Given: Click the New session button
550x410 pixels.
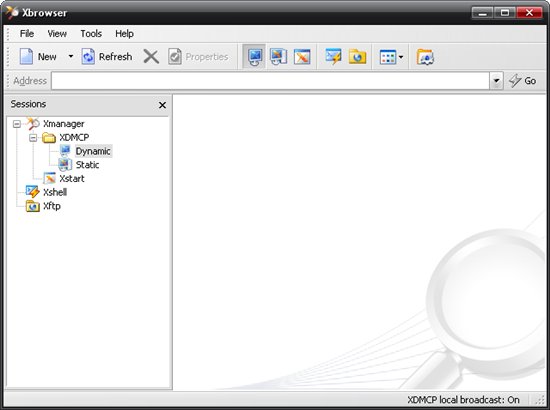Looking at the screenshot, I should tap(38, 56).
